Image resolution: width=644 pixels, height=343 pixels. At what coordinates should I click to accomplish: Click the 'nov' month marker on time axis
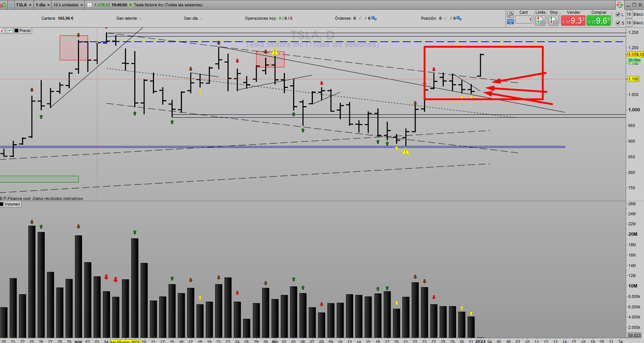pos(78,340)
